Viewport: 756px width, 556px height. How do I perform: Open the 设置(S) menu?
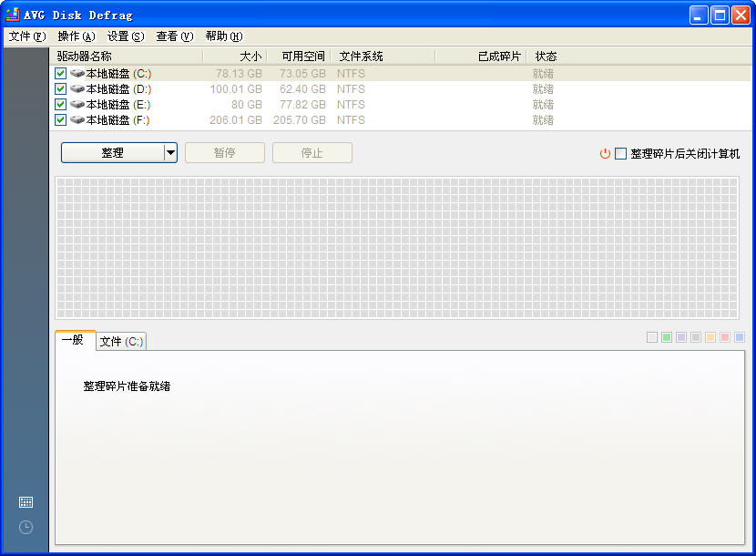click(126, 36)
